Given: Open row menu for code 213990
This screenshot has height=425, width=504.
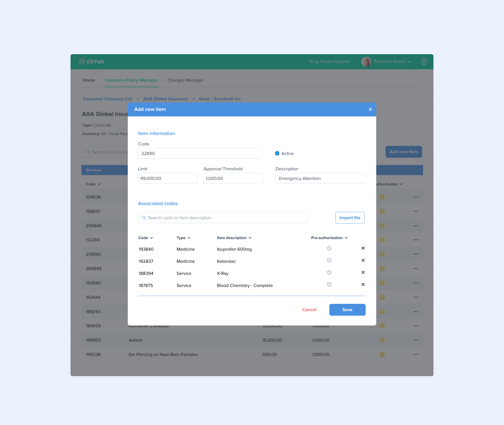Looking at the screenshot, I should pos(416,254).
